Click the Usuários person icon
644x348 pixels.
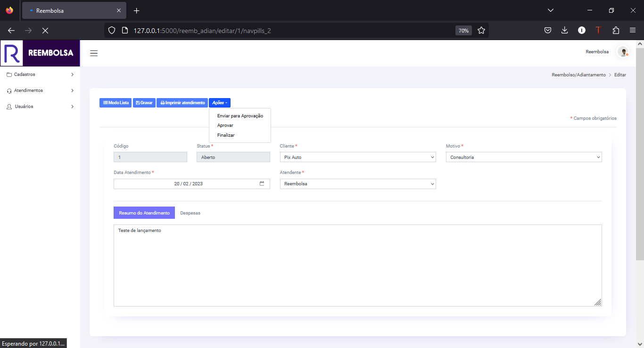pos(9,106)
